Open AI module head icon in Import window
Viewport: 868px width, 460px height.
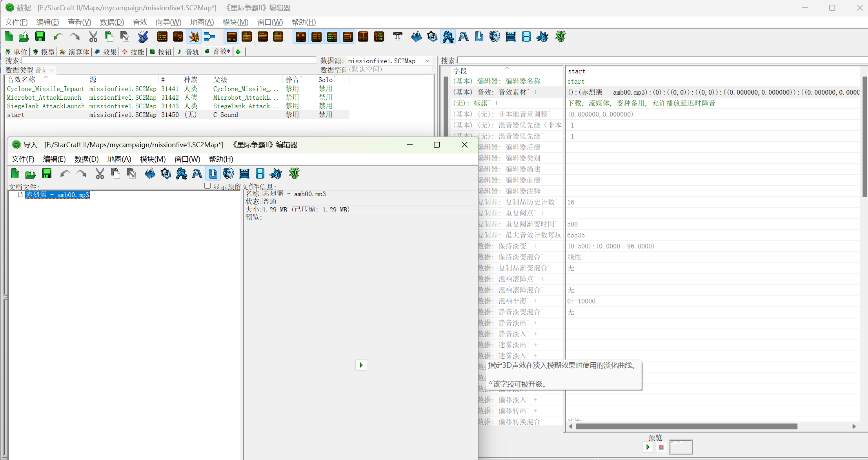tap(228, 173)
